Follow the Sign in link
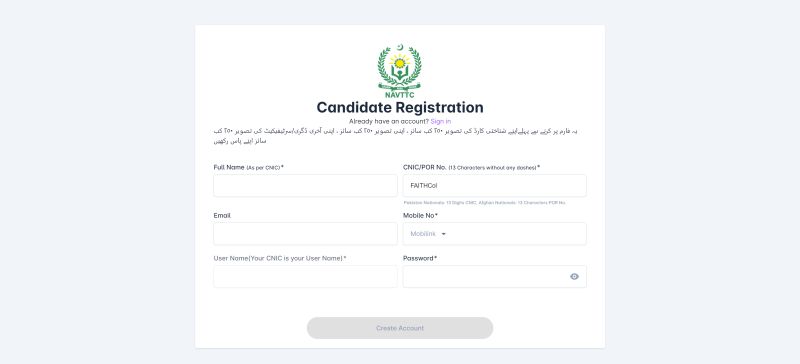 pyautogui.click(x=440, y=122)
